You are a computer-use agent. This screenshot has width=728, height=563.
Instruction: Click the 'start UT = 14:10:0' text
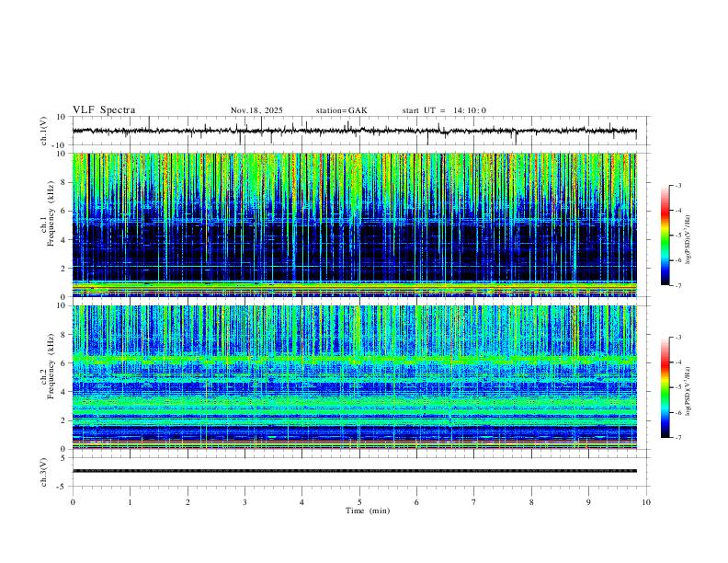pyautogui.click(x=444, y=110)
